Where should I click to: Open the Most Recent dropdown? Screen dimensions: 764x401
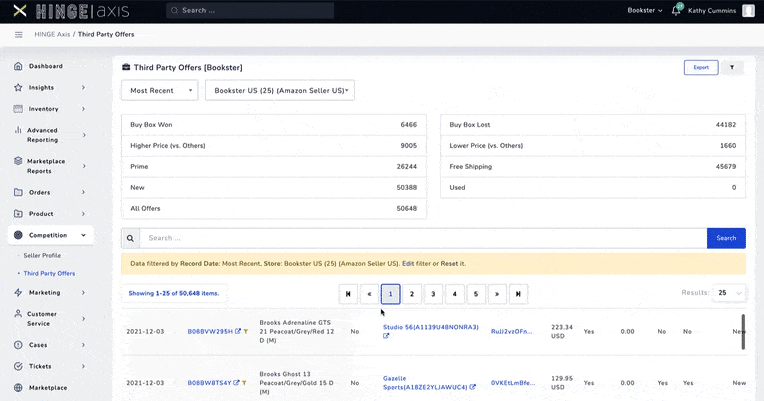(x=160, y=91)
